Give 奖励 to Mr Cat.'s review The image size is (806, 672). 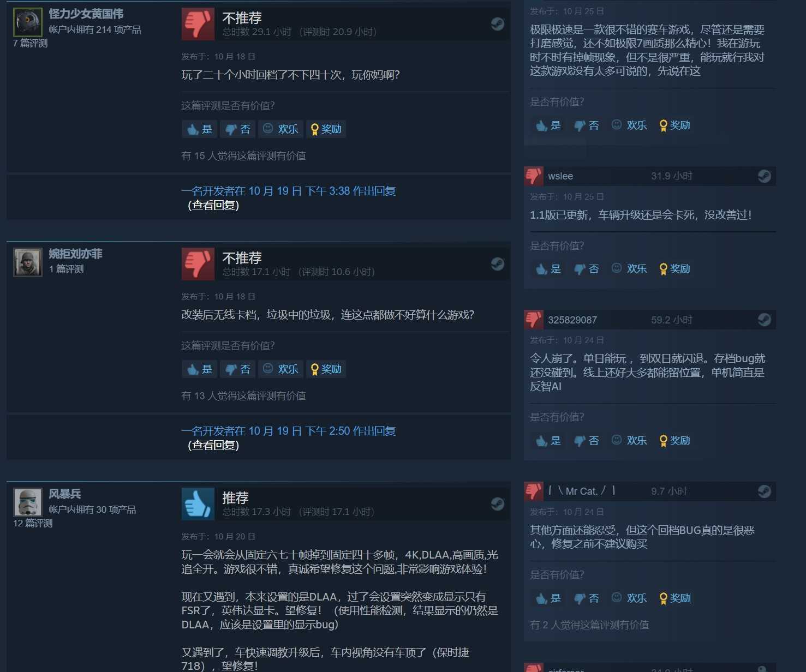[x=675, y=598]
